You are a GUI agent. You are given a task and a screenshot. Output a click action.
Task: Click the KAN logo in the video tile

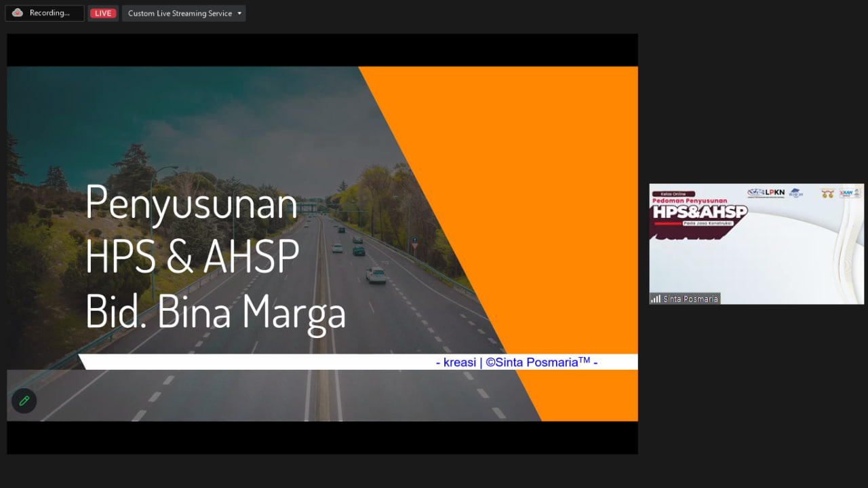pos(850,193)
